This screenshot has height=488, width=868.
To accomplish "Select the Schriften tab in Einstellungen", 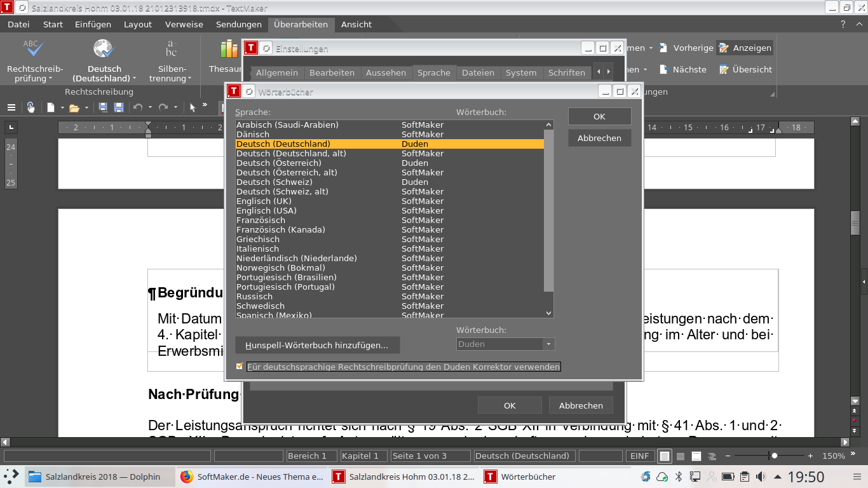I will click(x=567, y=72).
